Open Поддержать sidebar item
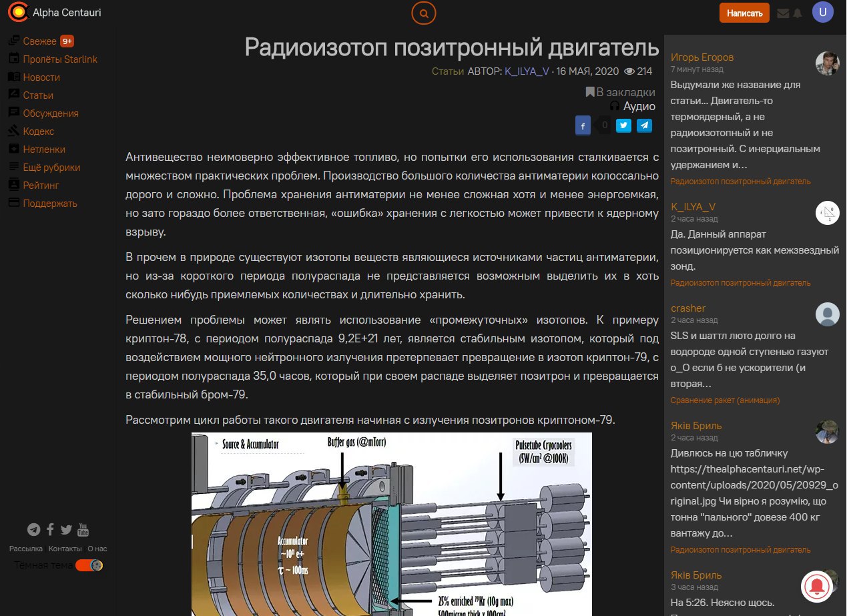The height and width of the screenshot is (616, 847). pos(50,204)
